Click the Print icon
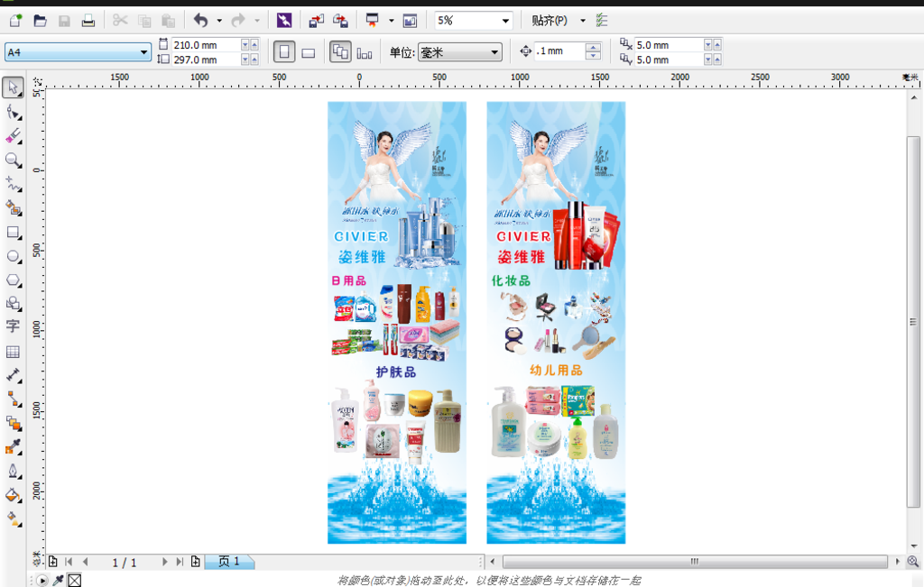 click(x=88, y=20)
